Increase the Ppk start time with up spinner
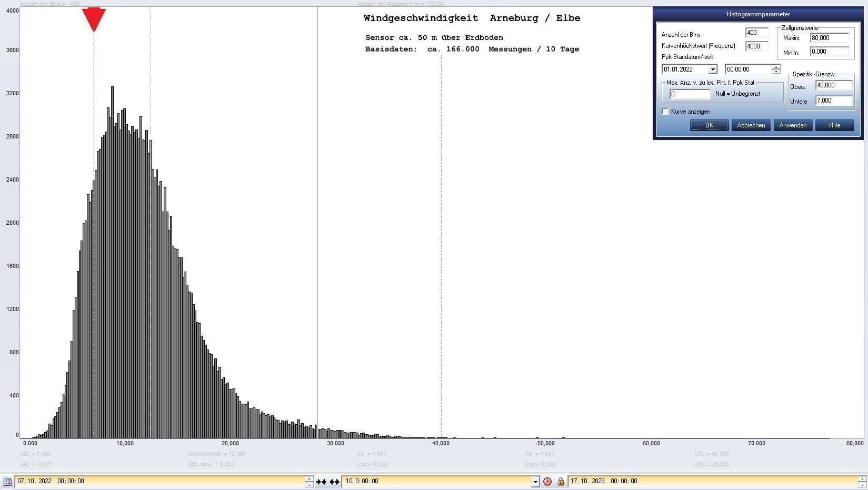 [776, 67]
